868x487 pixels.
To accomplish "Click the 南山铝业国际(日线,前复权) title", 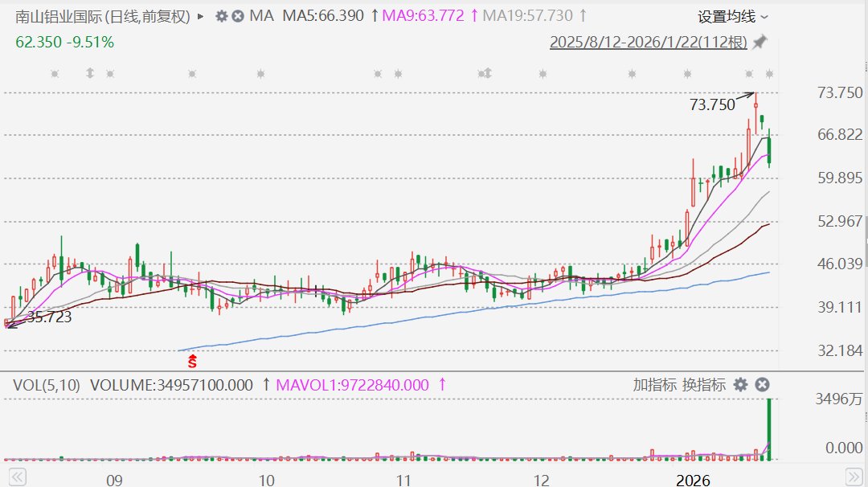I will coord(102,17).
